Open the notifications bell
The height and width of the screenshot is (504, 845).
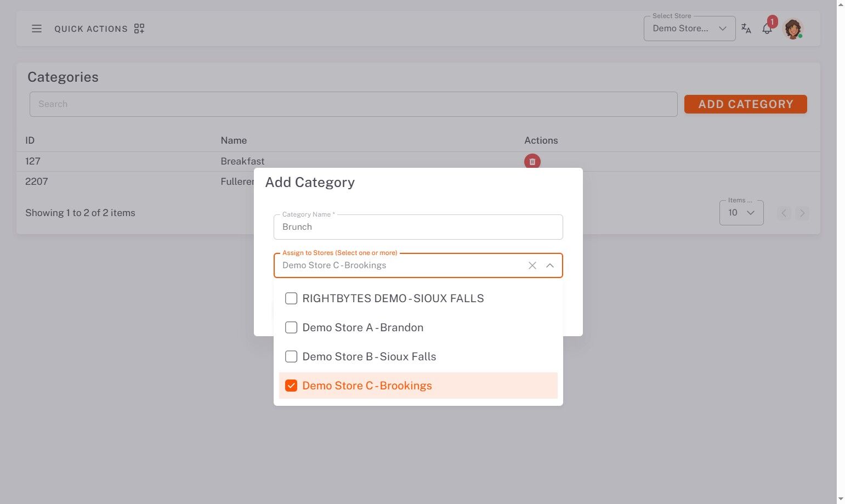pos(767,29)
